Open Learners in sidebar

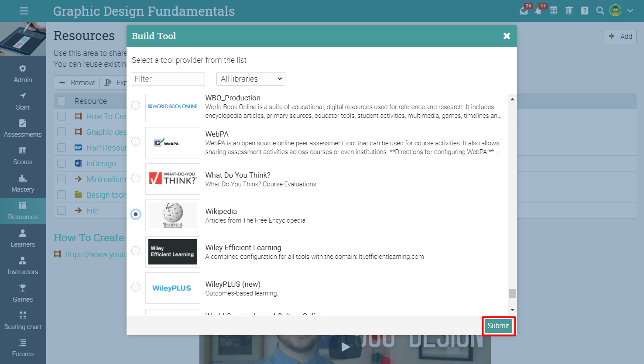[23, 238]
